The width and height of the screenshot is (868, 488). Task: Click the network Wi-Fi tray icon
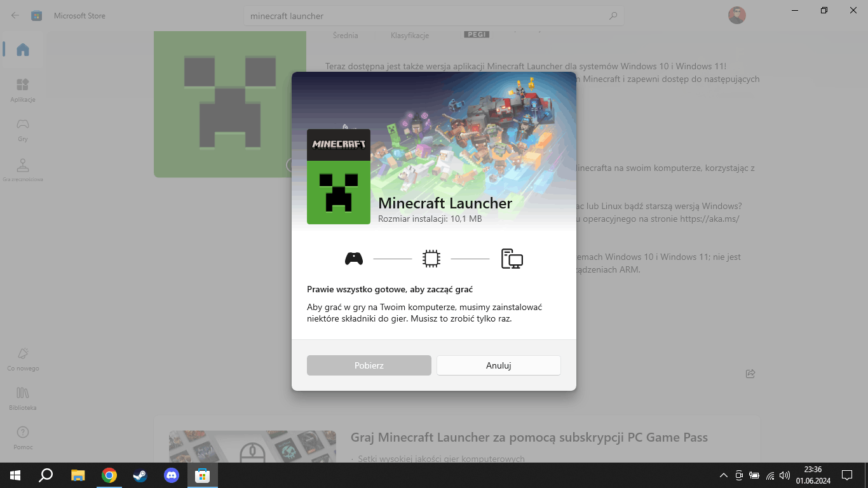pos(770,475)
